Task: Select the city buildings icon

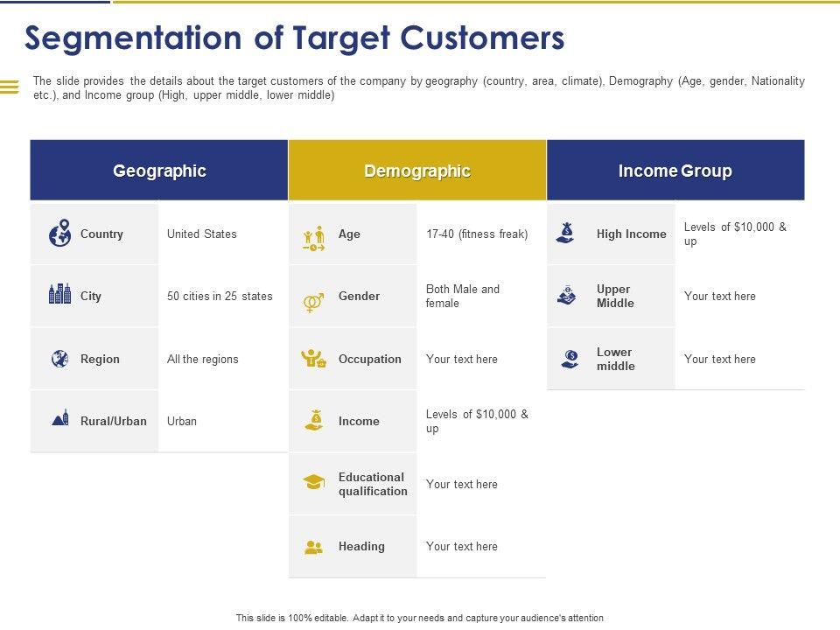Action: pos(59,295)
